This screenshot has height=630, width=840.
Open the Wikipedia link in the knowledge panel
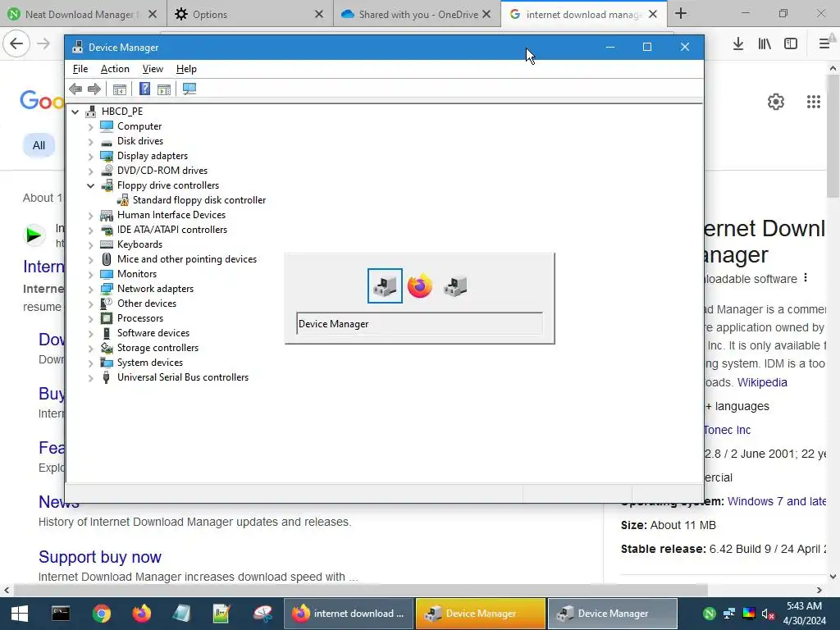762,382
